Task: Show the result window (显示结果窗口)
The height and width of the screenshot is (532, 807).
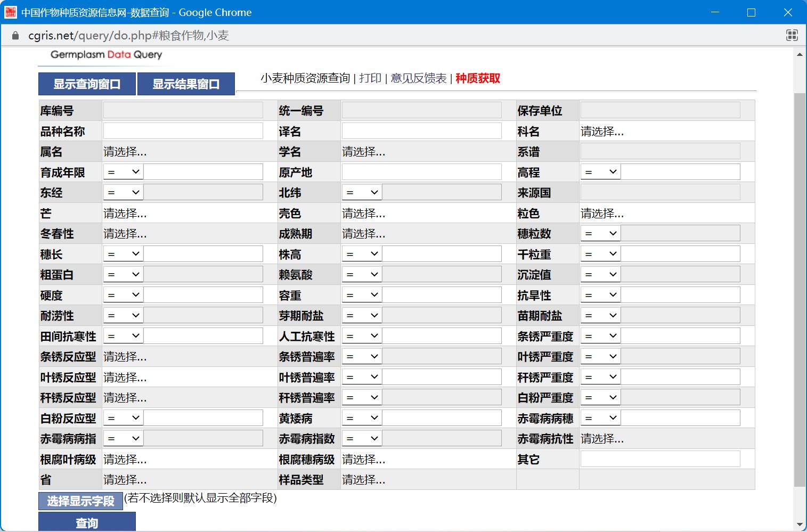Action: [186, 84]
